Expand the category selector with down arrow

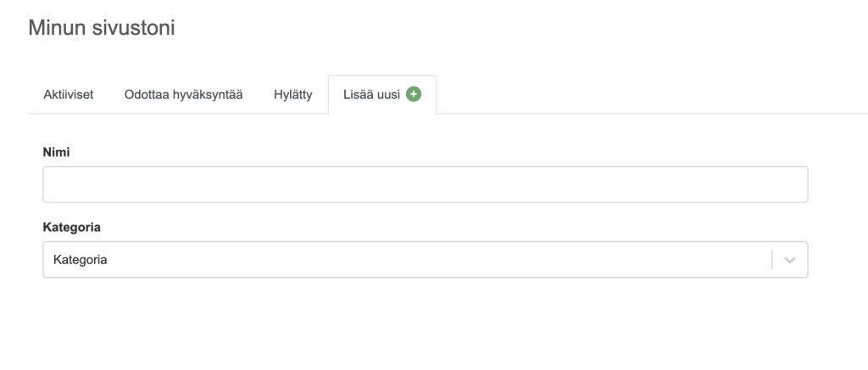pyautogui.click(x=790, y=260)
